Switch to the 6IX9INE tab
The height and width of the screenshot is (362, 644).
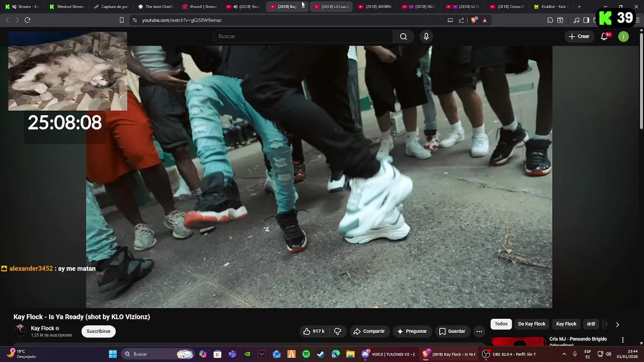click(375, 7)
